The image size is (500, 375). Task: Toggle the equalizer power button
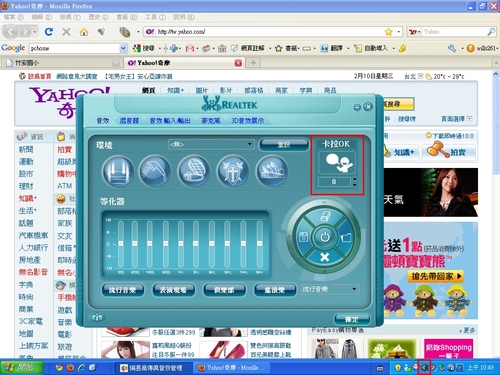click(x=325, y=237)
